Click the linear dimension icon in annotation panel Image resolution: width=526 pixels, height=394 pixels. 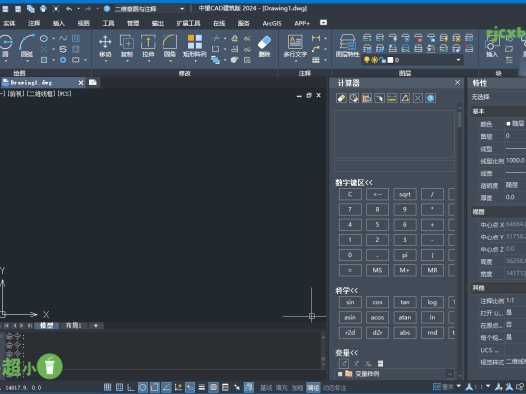316,38
